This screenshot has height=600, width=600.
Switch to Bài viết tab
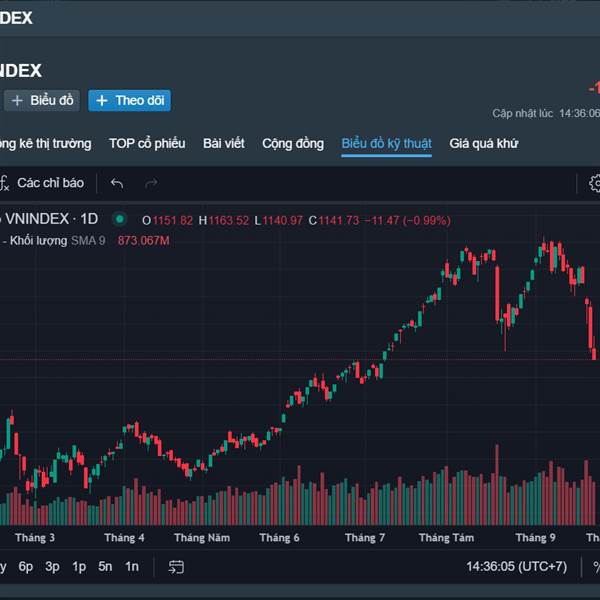[x=223, y=143]
